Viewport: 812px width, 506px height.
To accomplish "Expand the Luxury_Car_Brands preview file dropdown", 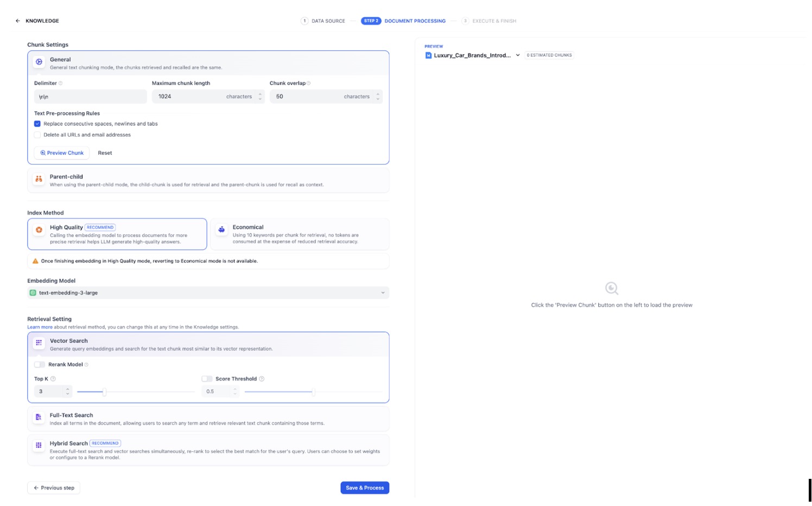I will click(518, 55).
